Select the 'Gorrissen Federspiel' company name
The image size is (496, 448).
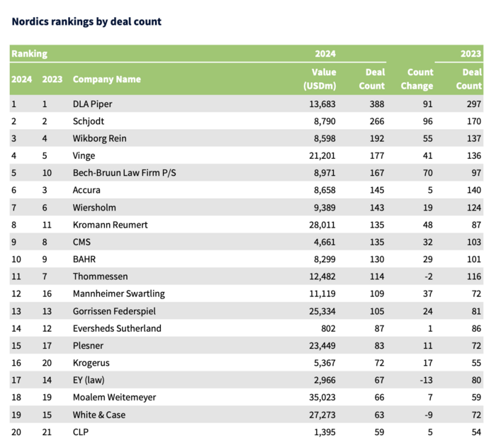114,311
